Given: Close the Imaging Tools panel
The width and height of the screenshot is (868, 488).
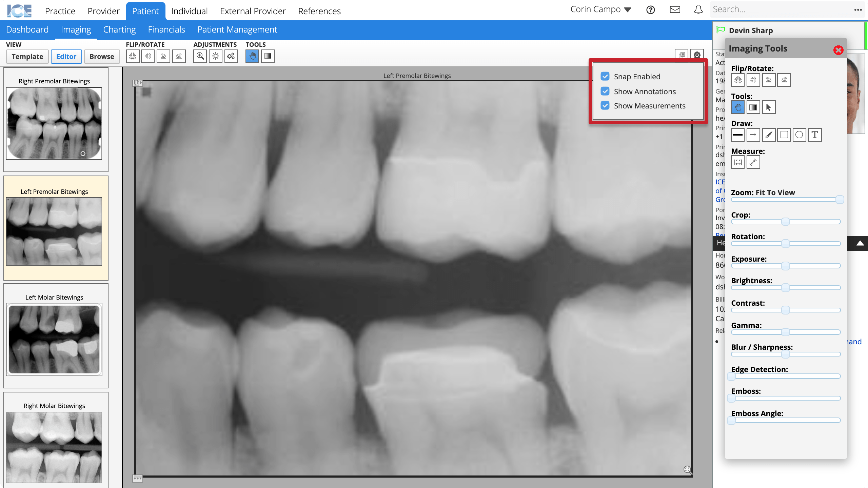Looking at the screenshot, I should point(839,49).
